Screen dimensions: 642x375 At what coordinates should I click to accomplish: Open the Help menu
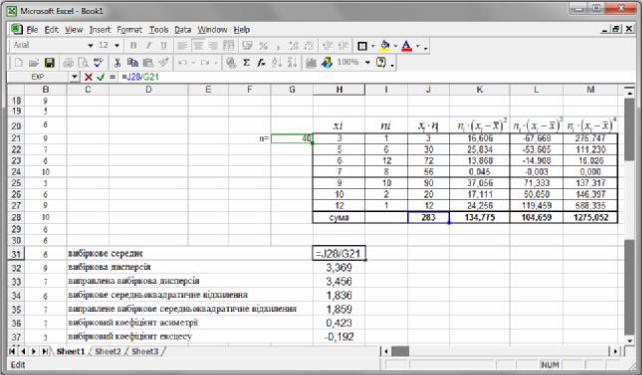click(x=242, y=30)
